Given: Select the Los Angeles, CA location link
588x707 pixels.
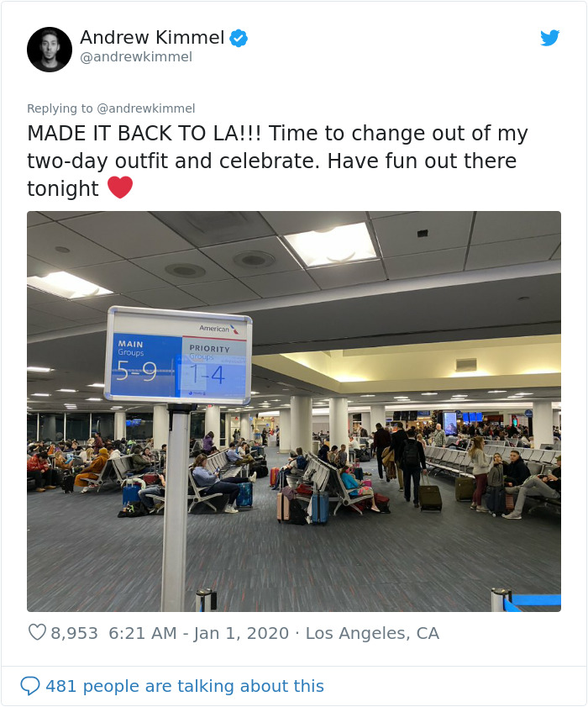Looking at the screenshot, I should (x=373, y=633).
